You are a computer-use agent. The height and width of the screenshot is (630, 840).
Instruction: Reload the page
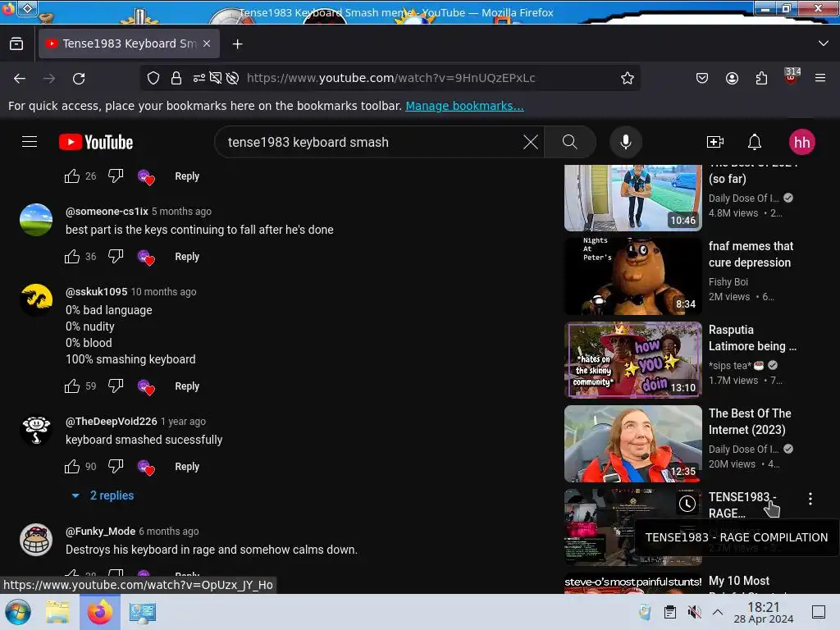[x=79, y=78]
